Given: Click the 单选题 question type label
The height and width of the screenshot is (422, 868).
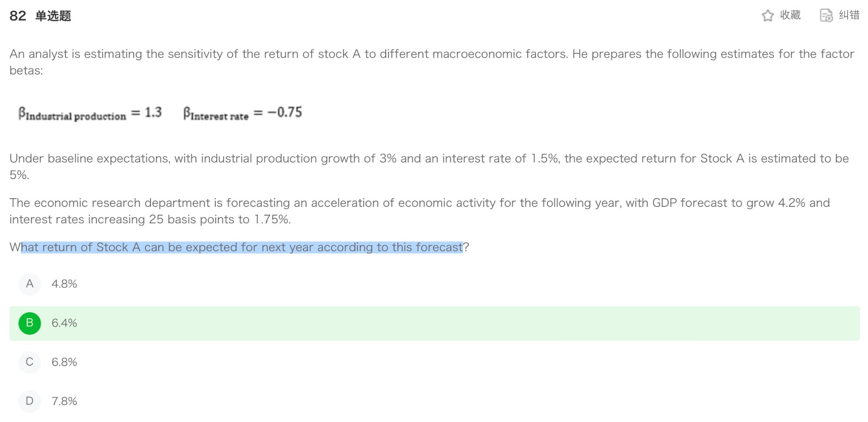Looking at the screenshot, I should point(53,16).
